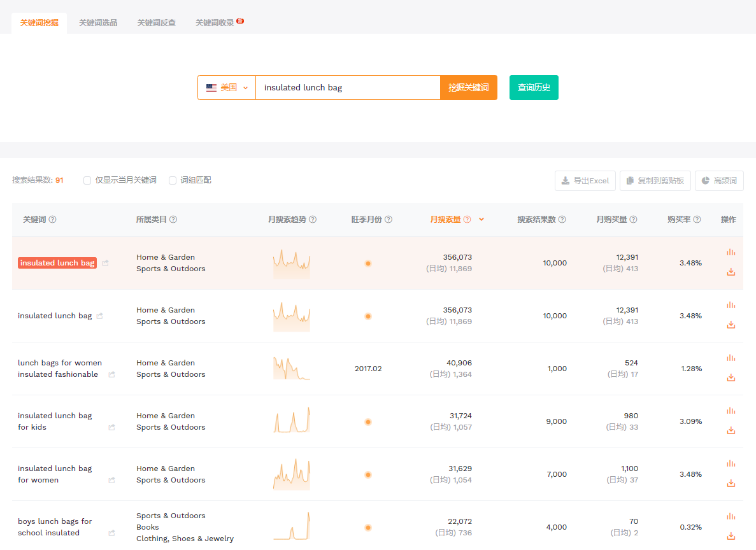Toggle the 词组匹配 checkbox
The image size is (756, 550).
[x=173, y=180]
